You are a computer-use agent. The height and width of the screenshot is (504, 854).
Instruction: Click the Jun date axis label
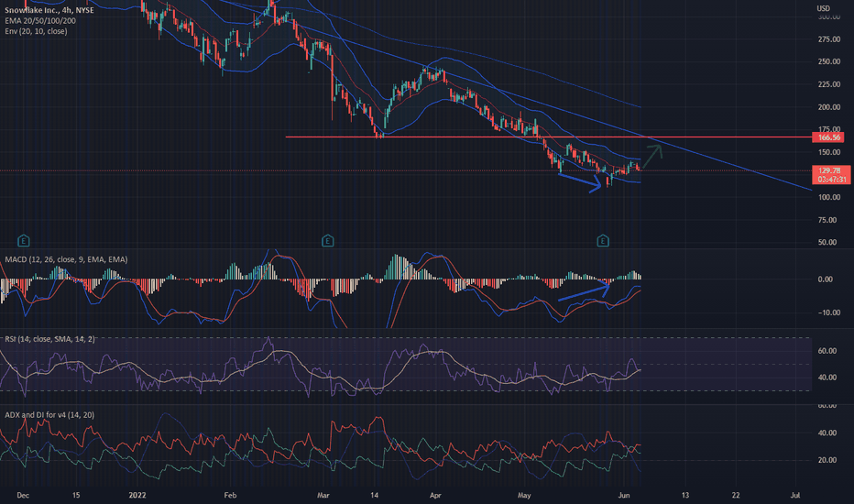point(624,495)
